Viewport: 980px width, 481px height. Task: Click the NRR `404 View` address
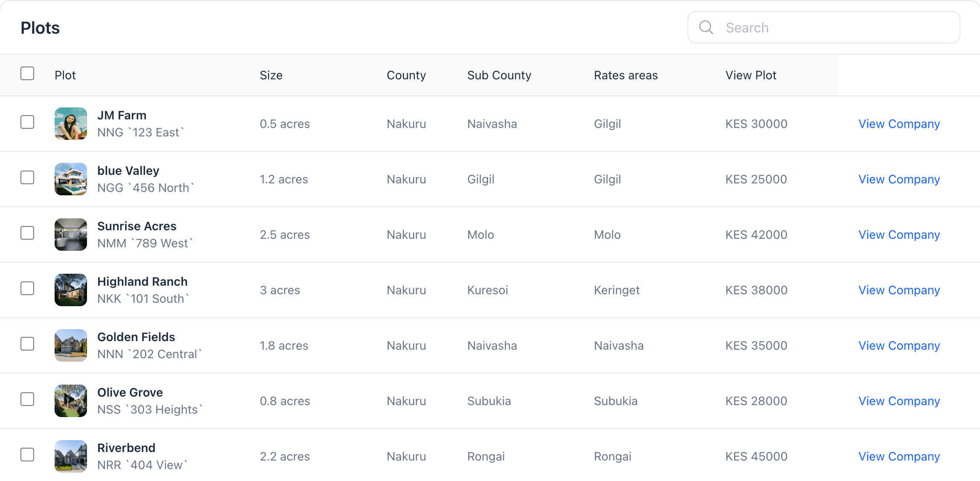(x=142, y=465)
